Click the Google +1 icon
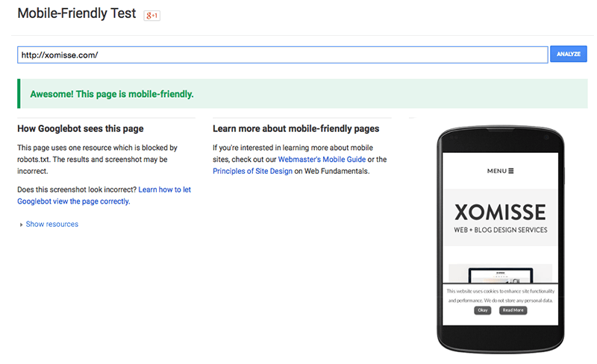The image size is (597, 364). 151,16
